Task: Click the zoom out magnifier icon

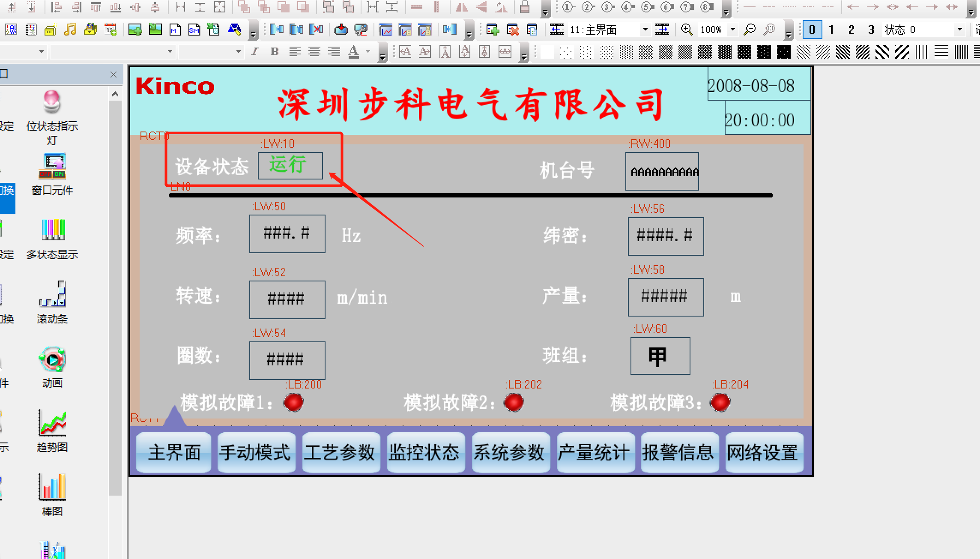Action: 750,30
